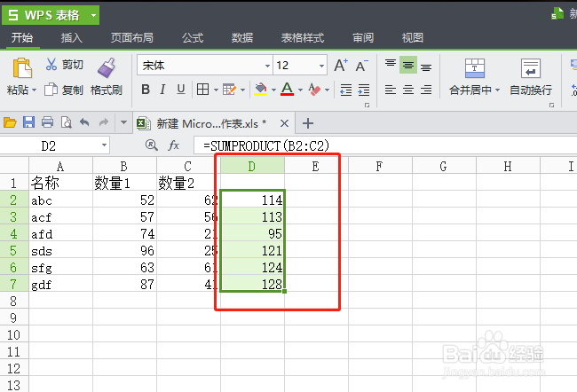Open the 视图 tab
The width and height of the screenshot is (577, 392).
pyautogui.click(x=413, y=37)
